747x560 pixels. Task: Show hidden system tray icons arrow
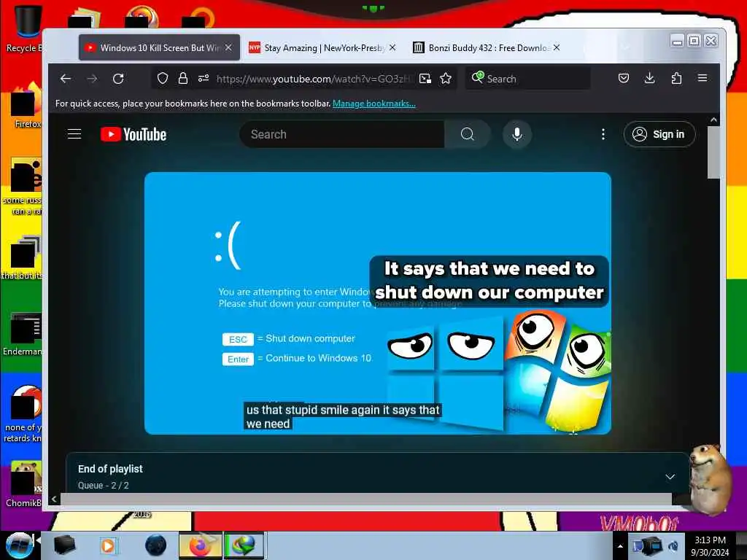pyautogui.click(x=620, y=546)
